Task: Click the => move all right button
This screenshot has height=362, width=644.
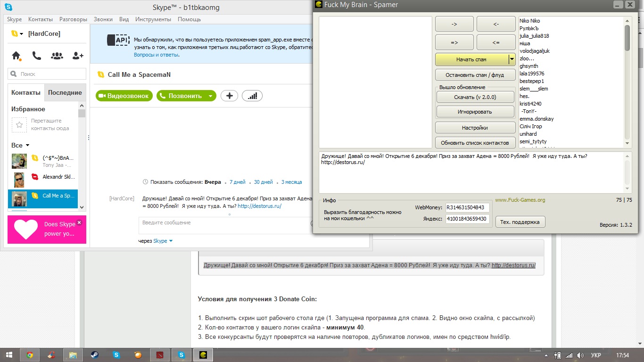Action: click(x=454, y=42)
